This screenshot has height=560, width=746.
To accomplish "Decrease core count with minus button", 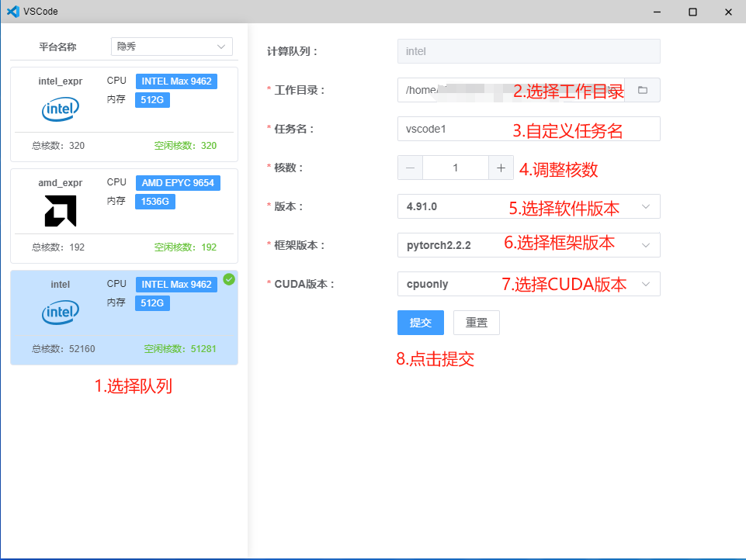I will (x=410, y=168).
